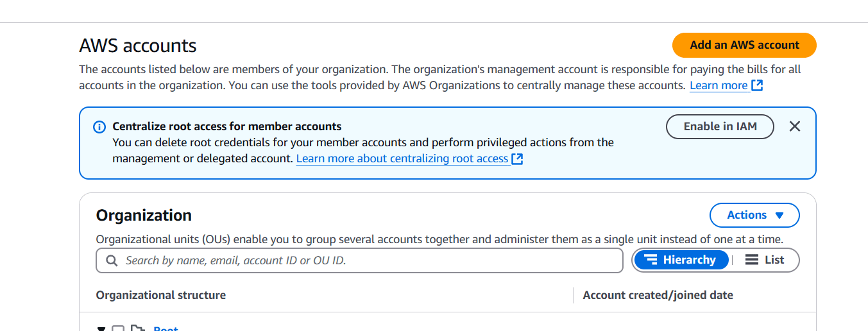The width and height of the screenshot is (868, 331).
Task: Open the Actions dropdown menu
Action: (754, 216)
